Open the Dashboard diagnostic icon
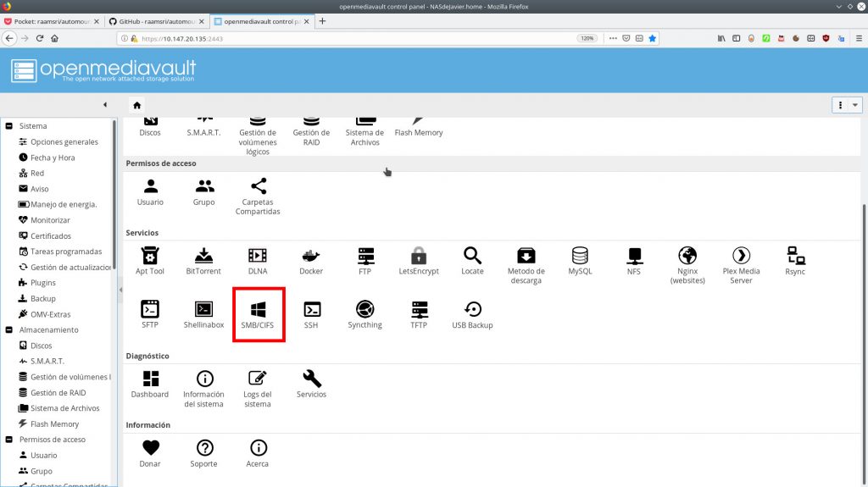 [150, 384]
